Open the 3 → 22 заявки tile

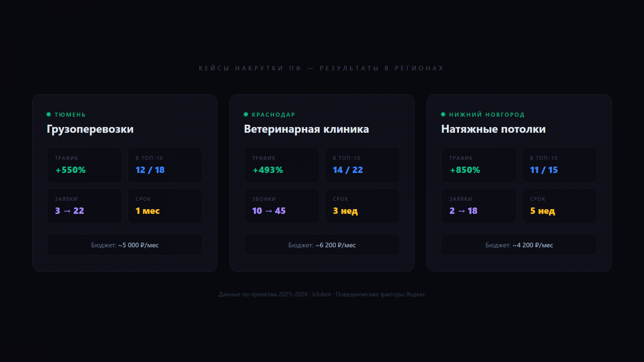click(85, 206)
